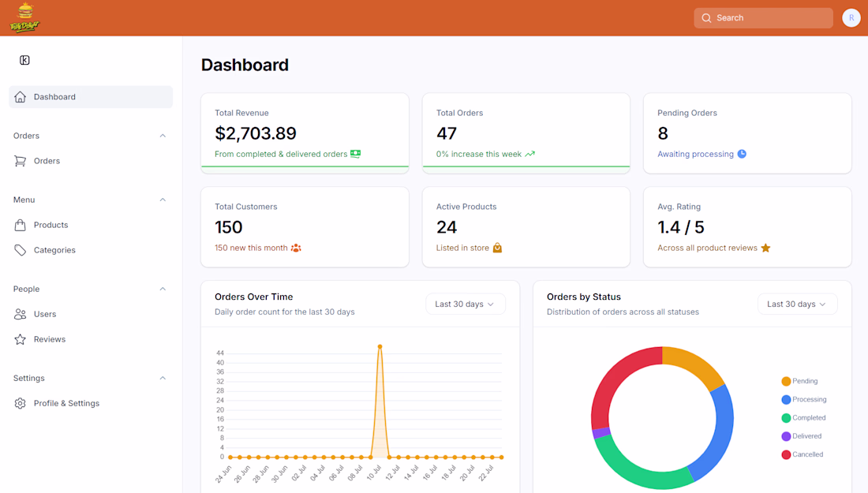Screen dimensions: 868x493
Task: Click the Active Products value 24
Action: coord(446,227)
